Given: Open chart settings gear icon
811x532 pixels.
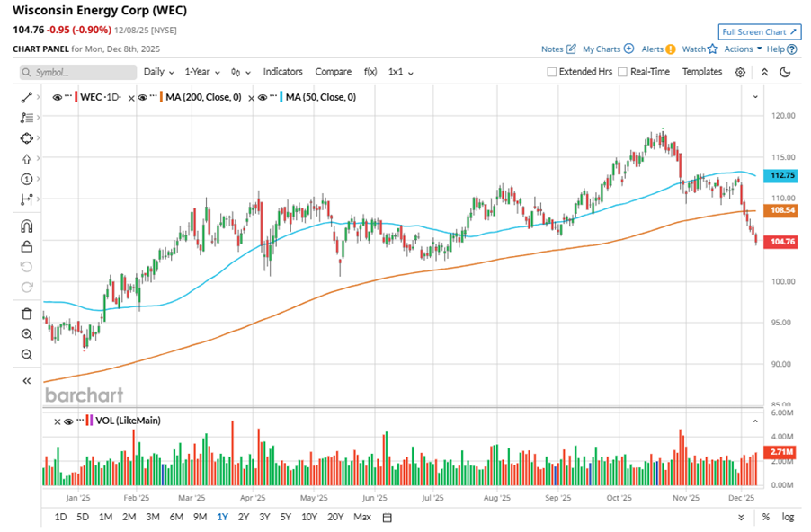Looking at the screenshot, I should [x=740, y=72].
